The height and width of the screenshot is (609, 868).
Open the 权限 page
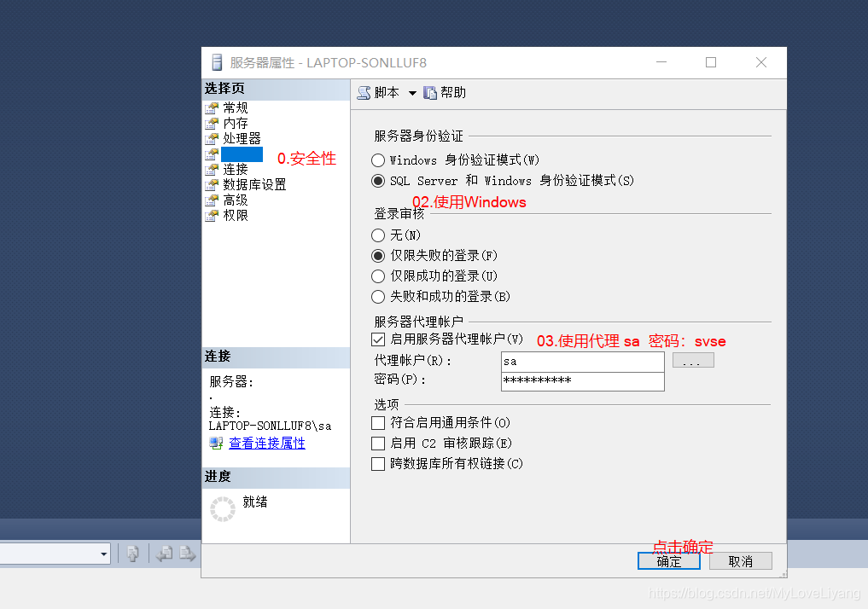[x=236, y=216]
